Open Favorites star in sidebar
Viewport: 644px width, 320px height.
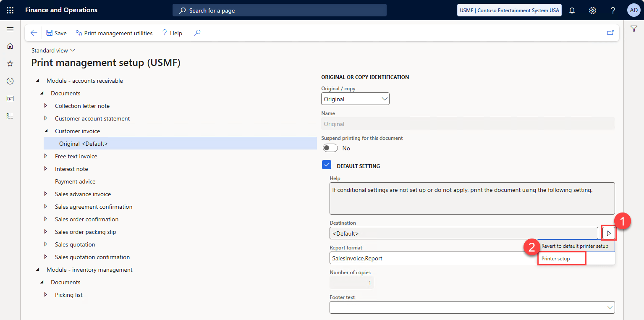coord(10,63)
